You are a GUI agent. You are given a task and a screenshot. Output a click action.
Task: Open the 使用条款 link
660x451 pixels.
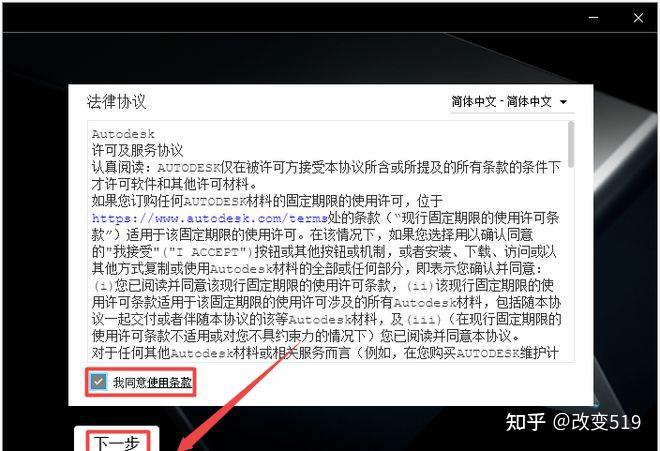point(169,382)
